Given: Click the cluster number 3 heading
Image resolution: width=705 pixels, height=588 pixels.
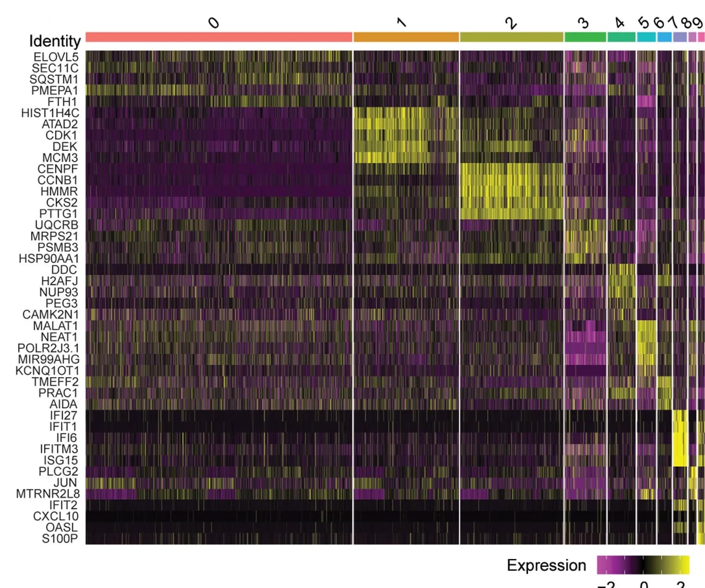Looking at the screenshot, I should point(584,22).
